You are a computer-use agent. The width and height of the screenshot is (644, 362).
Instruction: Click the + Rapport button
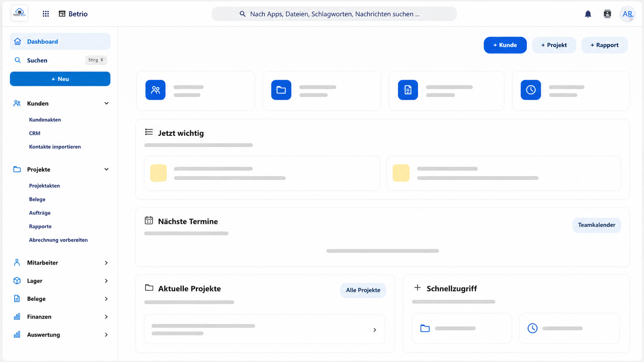click(x=604, y=45)
